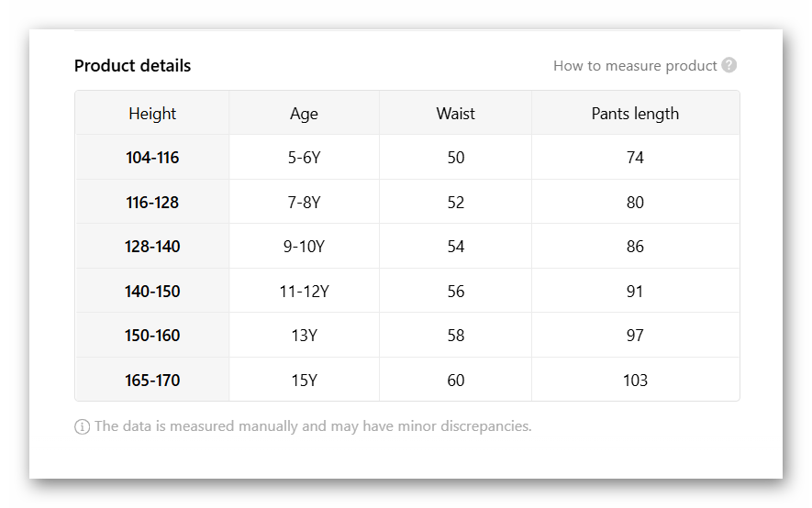This screenshot has width=812, height=508.
Task: Click the 11-12Y age cell
Action: 304,292
